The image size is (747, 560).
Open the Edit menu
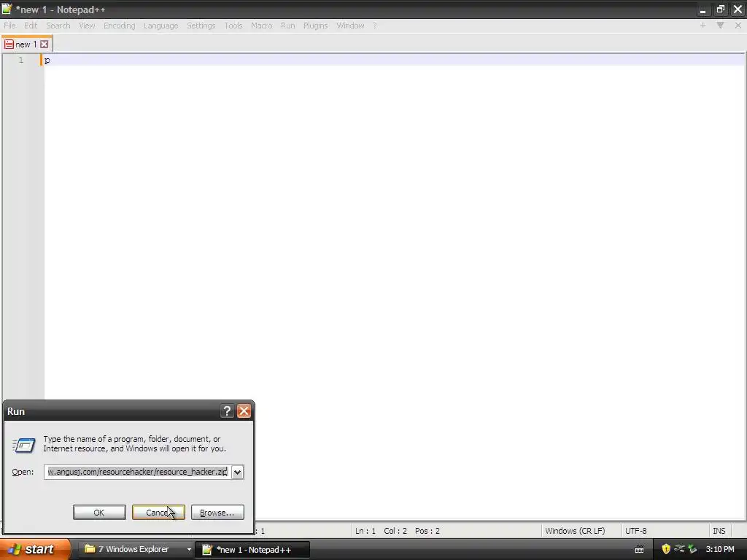click(31, 26)
